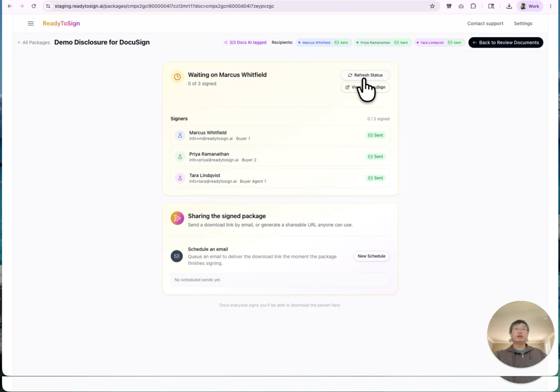560x392 pixels.
Task: Open browser extensions puzzle icon
Action: [473, 6]
